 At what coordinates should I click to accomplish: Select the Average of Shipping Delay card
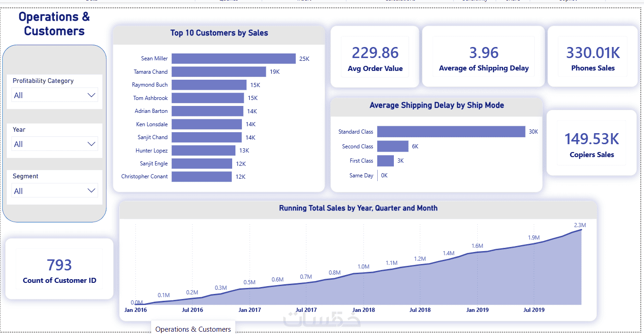pyautogui.click(x=484, y=57)
